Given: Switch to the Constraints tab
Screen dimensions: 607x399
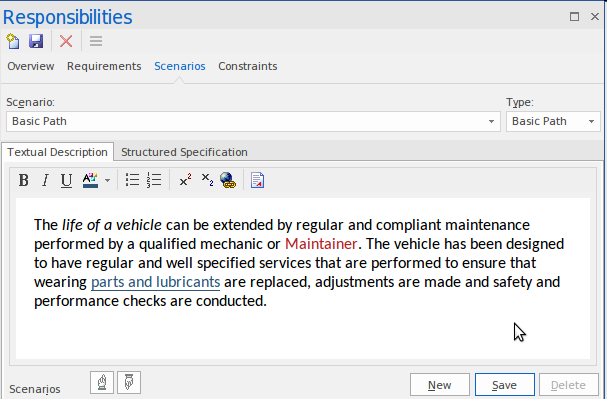Looking at the screenshot, I should click(x=248, y=66).
